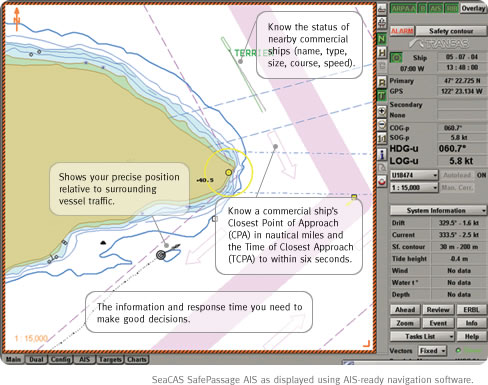The width and height of the screenshot is (488, 385).
Task: Click the greyed document icon below info
Action: click(382, 168)
